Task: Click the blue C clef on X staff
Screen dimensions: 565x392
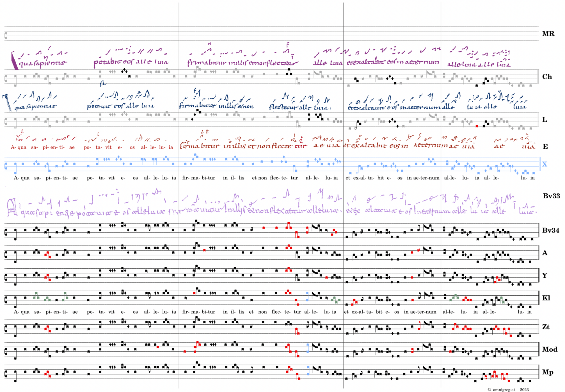Action: click(6, 166)
